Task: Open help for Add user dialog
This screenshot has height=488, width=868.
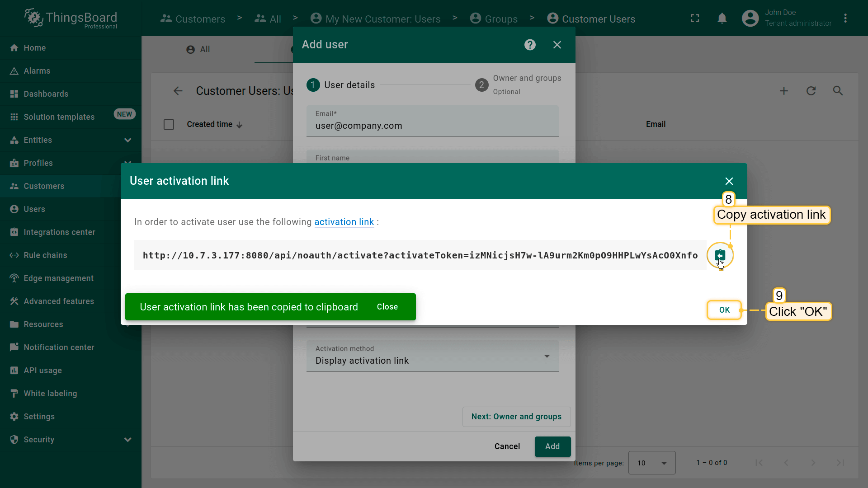Action: point(530,45)
